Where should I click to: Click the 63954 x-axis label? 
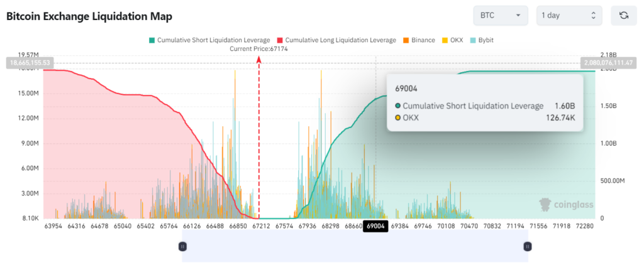[52, 226]
